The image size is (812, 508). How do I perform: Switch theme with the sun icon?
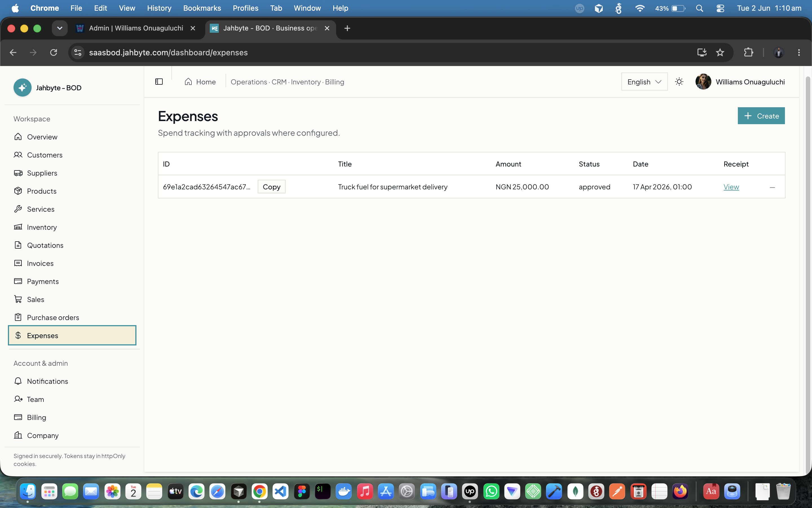click(x=679, y=82)
